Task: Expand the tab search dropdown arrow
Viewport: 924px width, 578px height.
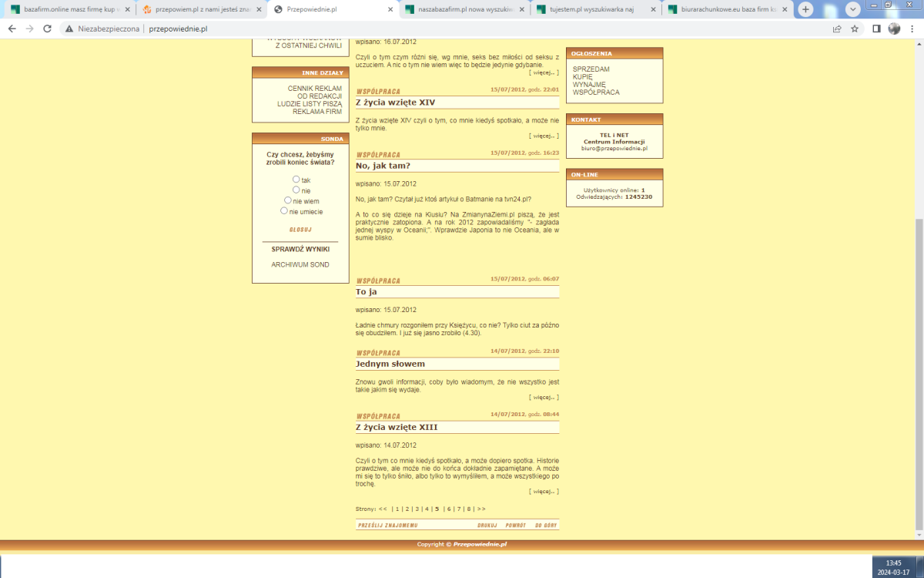Action: coord(853,9)
